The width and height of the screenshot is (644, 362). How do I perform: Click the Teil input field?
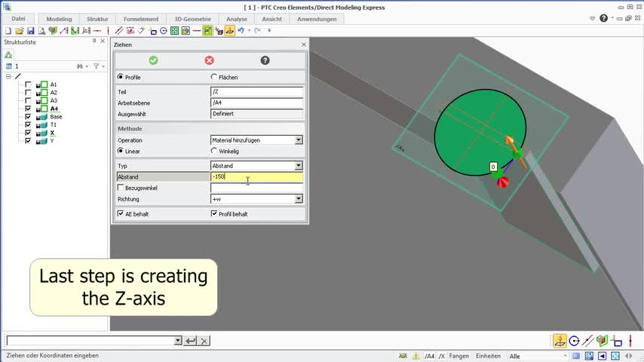[256, 91]
